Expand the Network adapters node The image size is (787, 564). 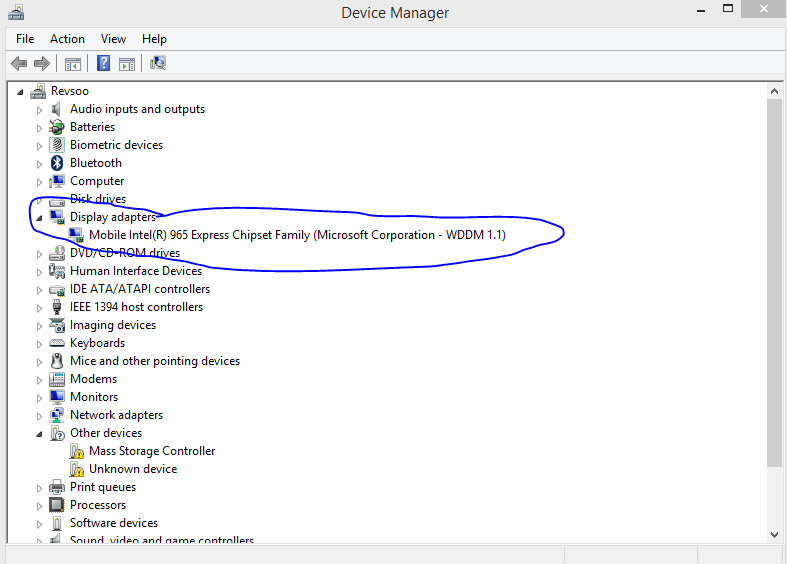tap(39, 416)
